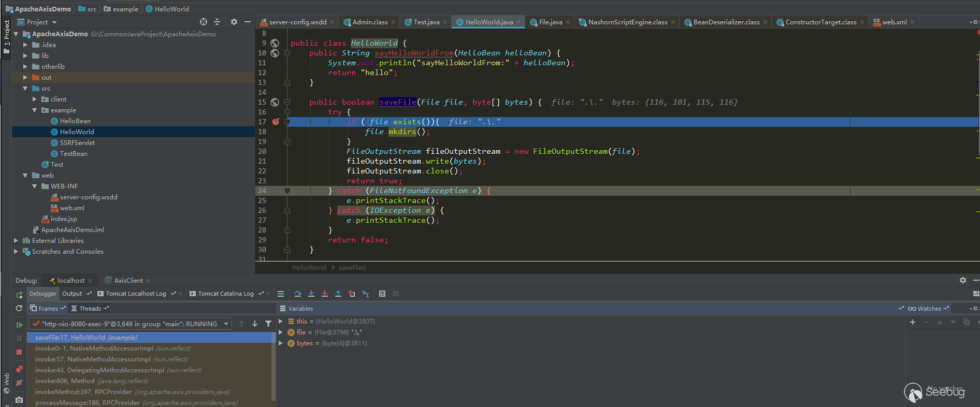980x407 pixels.
Task: Toggle the frames filter funnel icon
Action: (268, 324)
